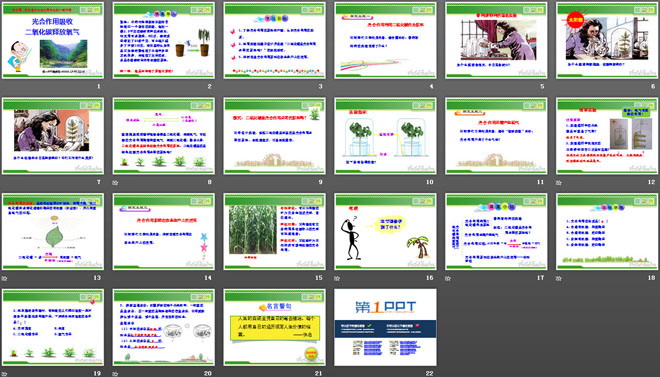
Task: Click slide number label '6'
Action: point(653,86)
